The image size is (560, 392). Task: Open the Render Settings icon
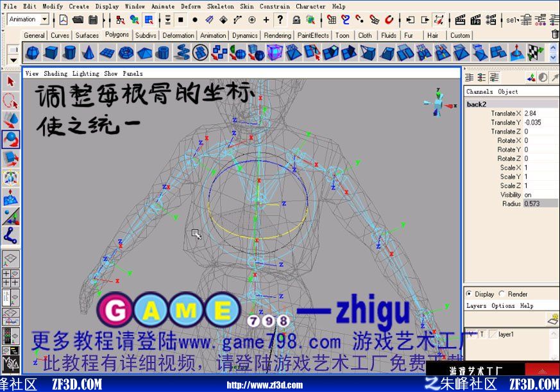[x=491, y=20]
